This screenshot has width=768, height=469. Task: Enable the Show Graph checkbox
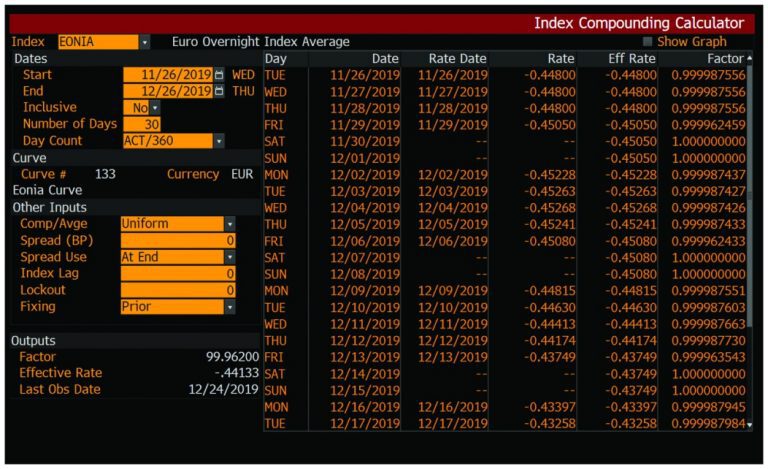(x=648, y=42)
